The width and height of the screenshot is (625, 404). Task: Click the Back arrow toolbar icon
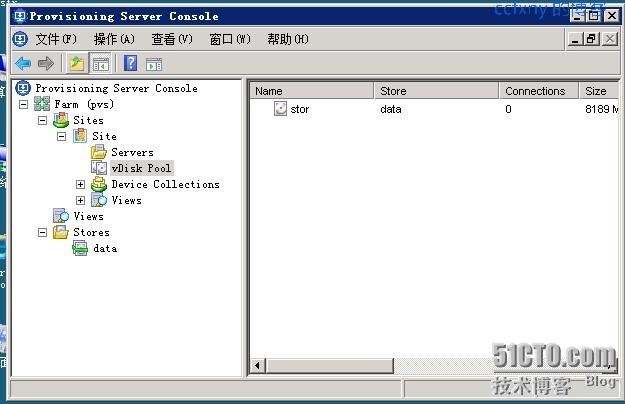tap(23, 63)
